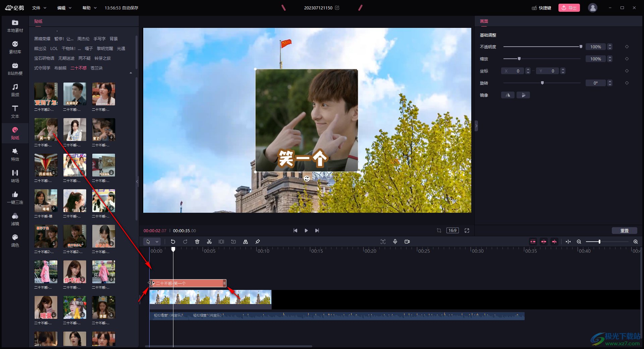Open the 编辑 menu
Image resolution: width=644 pixels, height=349 pixels.
[x=64, y=8]
